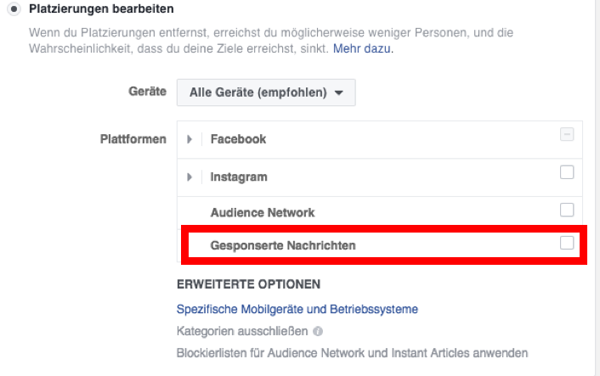The image size is (600, 376).
Task: Click the Plattformen field label
Action: [x=133, y=139]
